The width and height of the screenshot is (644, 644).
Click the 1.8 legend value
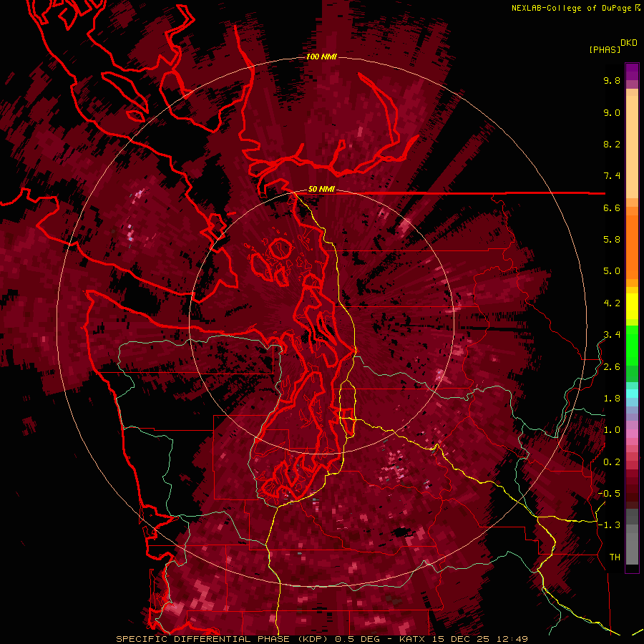click(x=612, y=399)
